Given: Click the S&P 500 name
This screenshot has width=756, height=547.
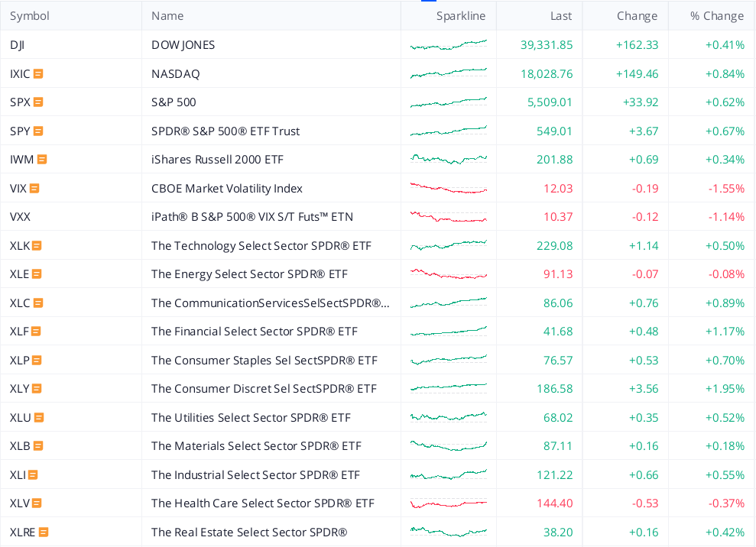Looking at the screenshot, I should [x=174, y=102].
